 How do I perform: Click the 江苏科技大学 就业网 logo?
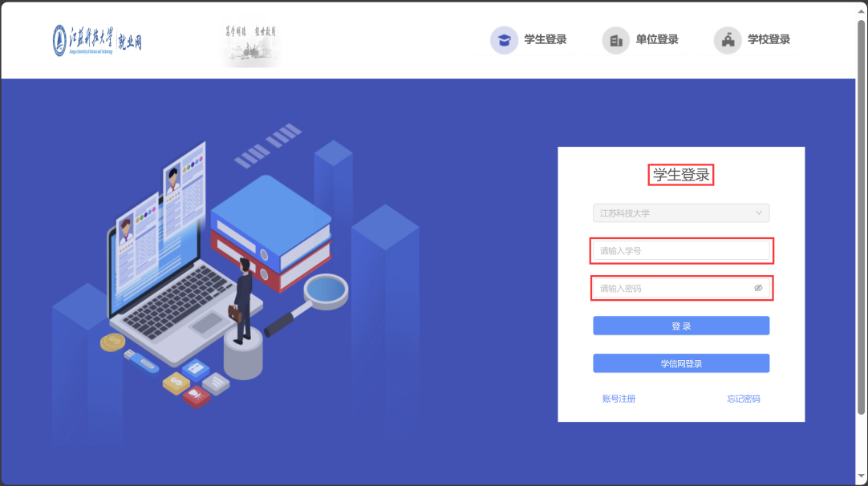[97, 40]
